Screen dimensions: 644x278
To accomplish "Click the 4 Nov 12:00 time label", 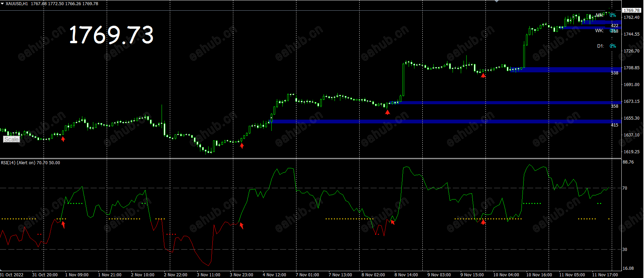I will (274, 275).
